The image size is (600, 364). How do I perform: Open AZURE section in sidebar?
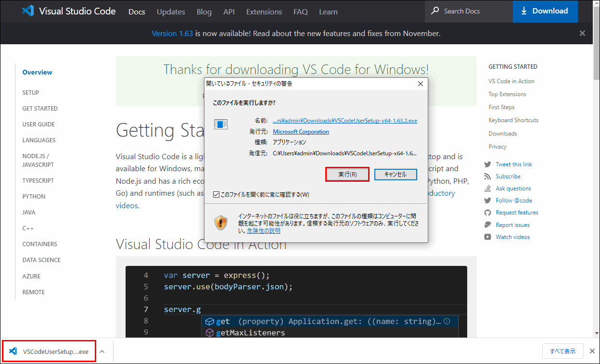coord(31,276)
